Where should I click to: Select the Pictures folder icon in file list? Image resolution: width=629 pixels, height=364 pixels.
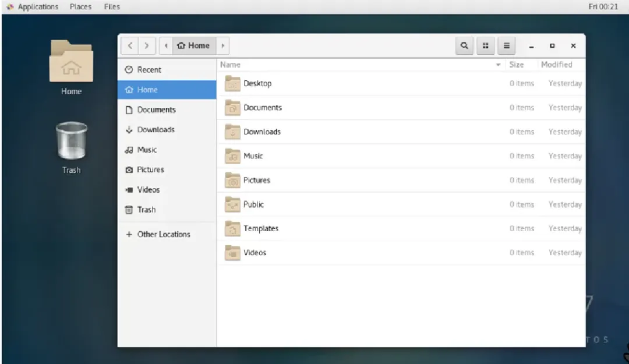pos(232,180)
